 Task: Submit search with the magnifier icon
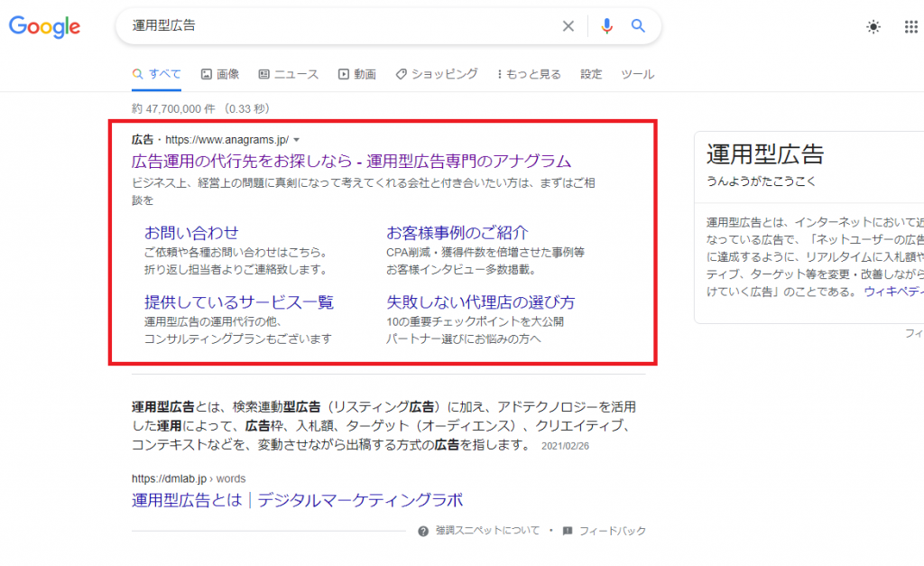coord(638,26)
